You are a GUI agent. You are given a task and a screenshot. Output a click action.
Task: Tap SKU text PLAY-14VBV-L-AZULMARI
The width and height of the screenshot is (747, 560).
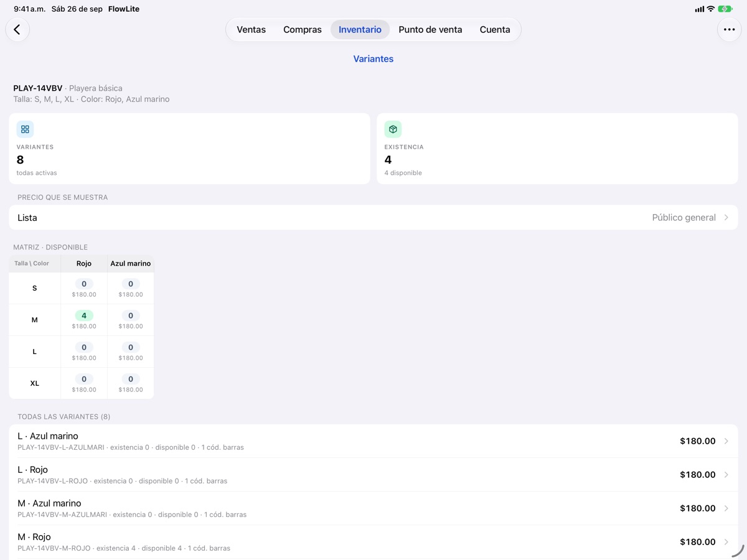[61, 447]
